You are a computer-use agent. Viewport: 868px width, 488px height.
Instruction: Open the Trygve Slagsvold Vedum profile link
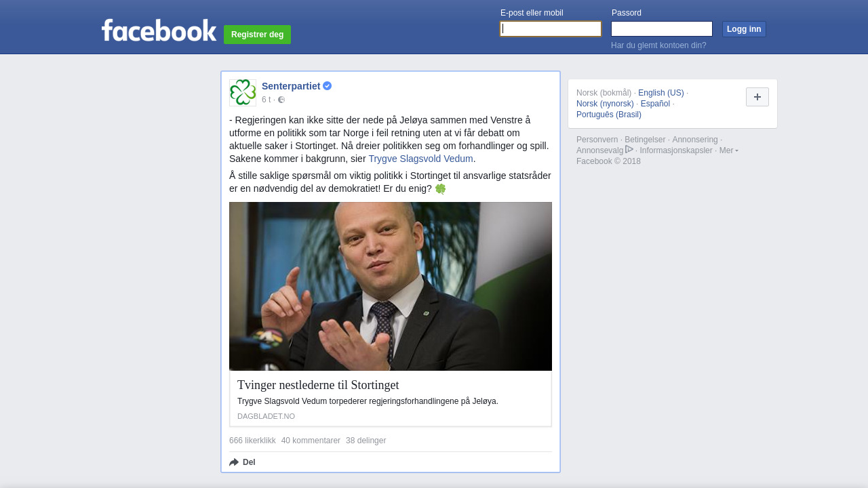point(420,159)
